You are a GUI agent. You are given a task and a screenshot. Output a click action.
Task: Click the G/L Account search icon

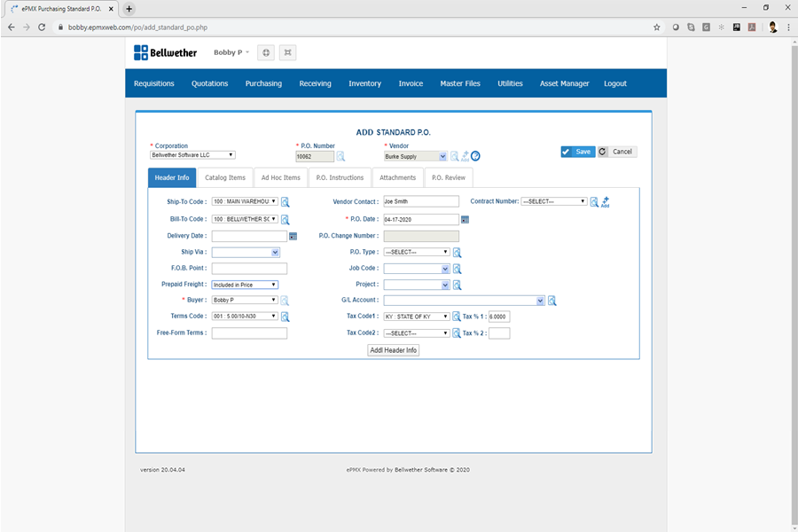point(552,301)
